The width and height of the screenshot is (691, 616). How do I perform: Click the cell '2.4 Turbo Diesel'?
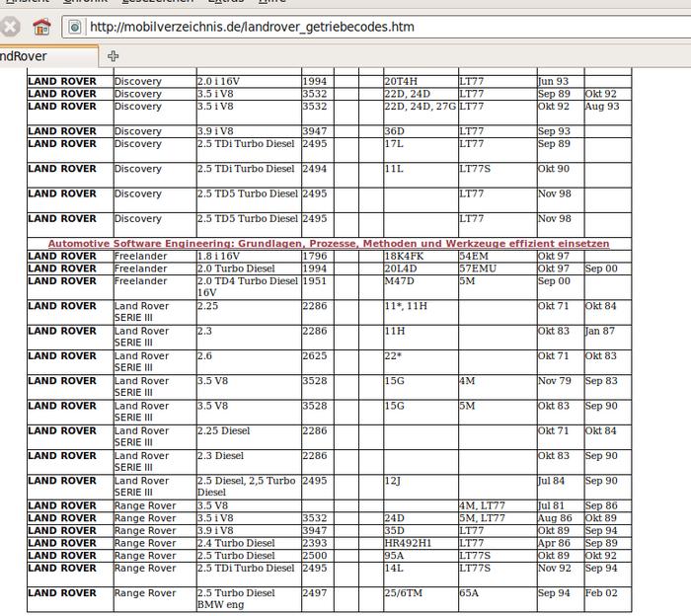[x=236, y=543]
